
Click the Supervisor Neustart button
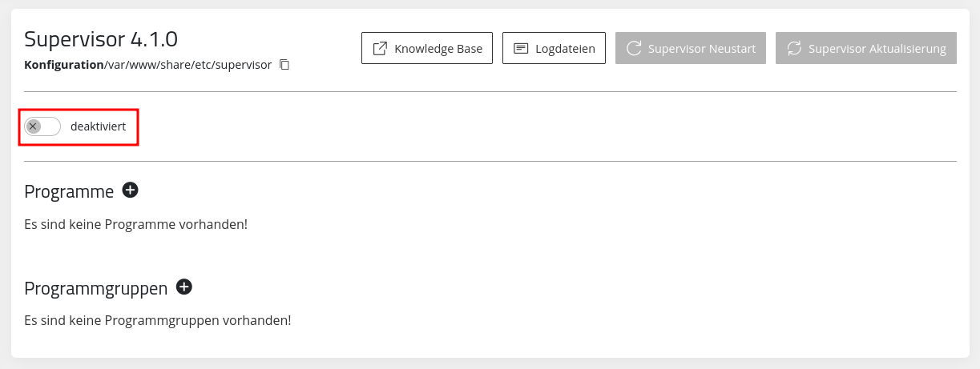tap(691, 48)
